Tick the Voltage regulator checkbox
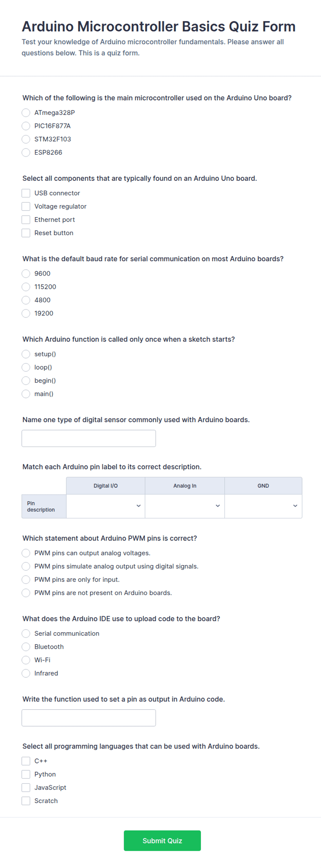The height and width of the screenshot is (868, 321). point(26,206)
